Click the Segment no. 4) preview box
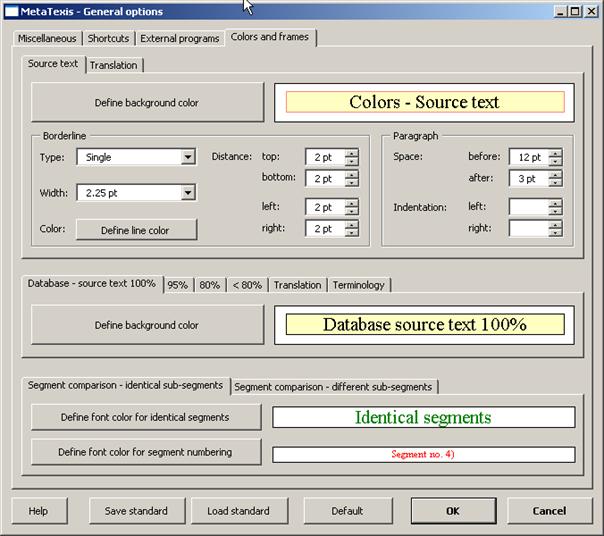Image resolution: width=604 pixels, height=536 pixels. tap(424, 454)
